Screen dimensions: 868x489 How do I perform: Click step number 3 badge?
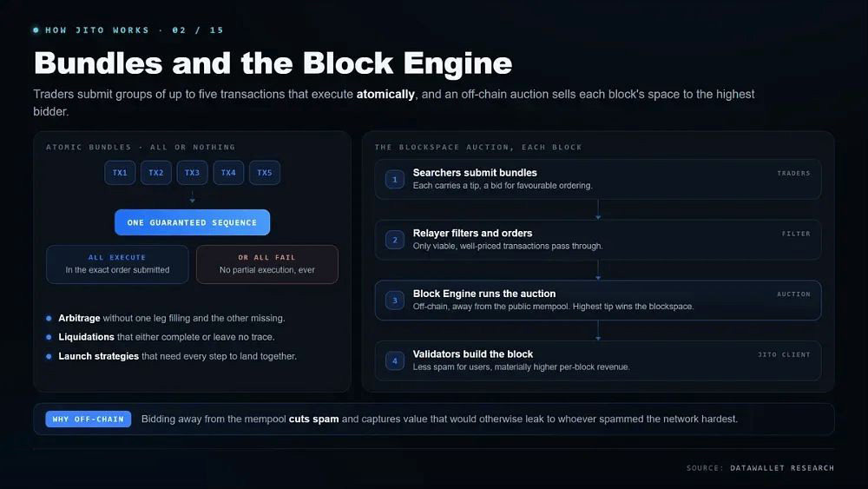395,301
